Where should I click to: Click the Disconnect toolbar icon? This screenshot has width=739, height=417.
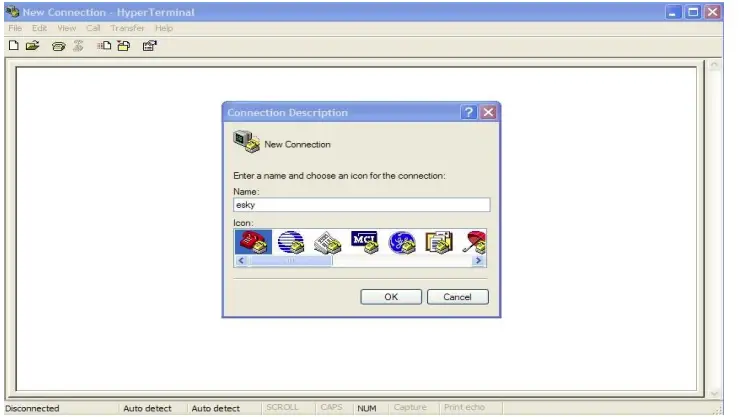(78, 46)
